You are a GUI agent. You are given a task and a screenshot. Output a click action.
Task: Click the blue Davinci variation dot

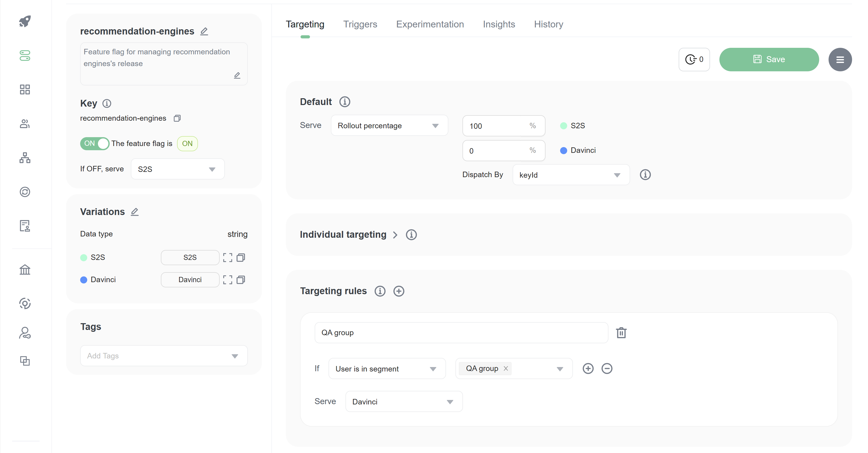(x=84, y=280)
